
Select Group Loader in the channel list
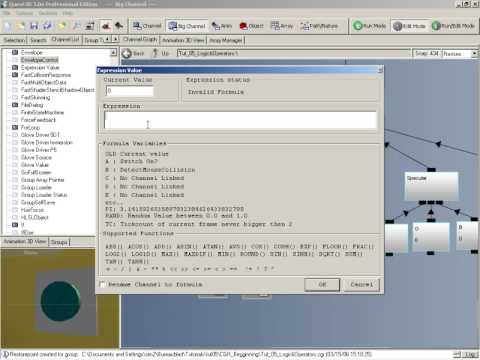coord(36,187)
